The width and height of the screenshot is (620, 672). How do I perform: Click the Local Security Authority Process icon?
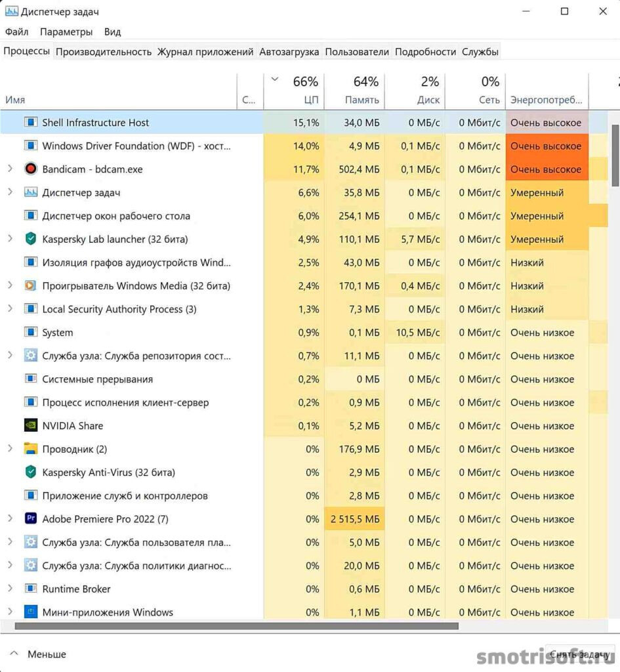click(30, 309)
